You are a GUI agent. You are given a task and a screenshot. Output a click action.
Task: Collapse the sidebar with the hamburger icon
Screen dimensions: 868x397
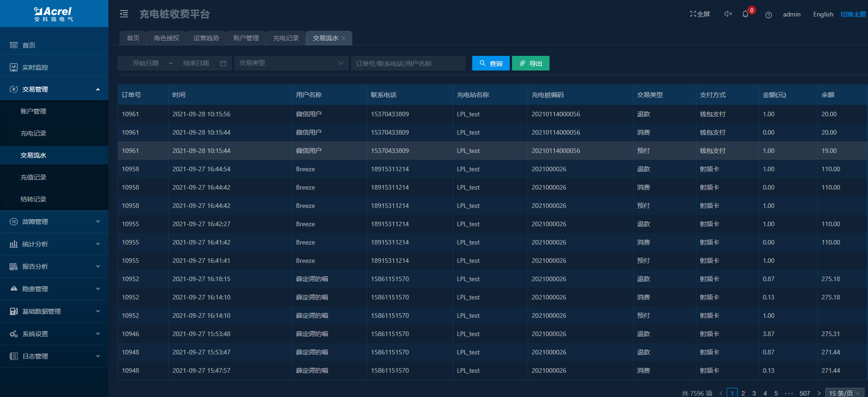pyautogui.click(x=124, y=14)
